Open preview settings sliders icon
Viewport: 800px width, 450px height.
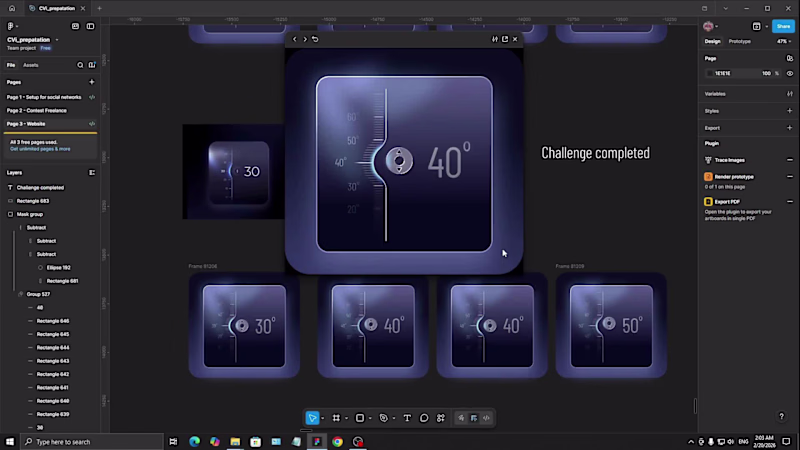[494, 39]
